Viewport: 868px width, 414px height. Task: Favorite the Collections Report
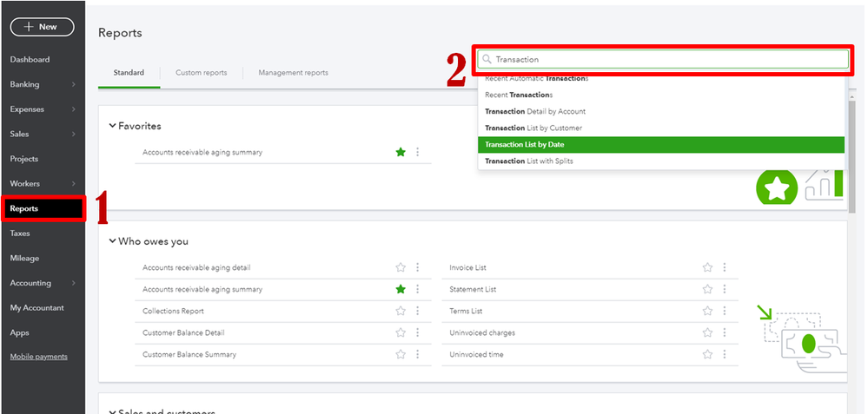[x=401, y=312]
